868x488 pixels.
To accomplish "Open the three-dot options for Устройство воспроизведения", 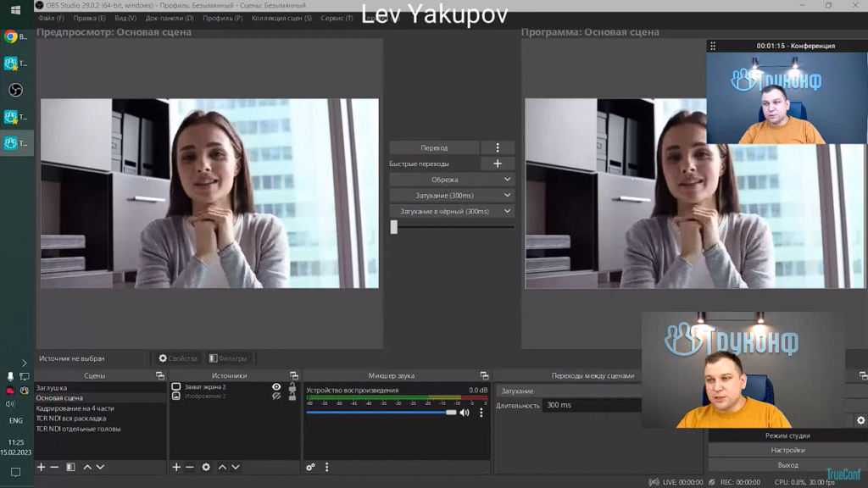I will click(x=481, y=413).
